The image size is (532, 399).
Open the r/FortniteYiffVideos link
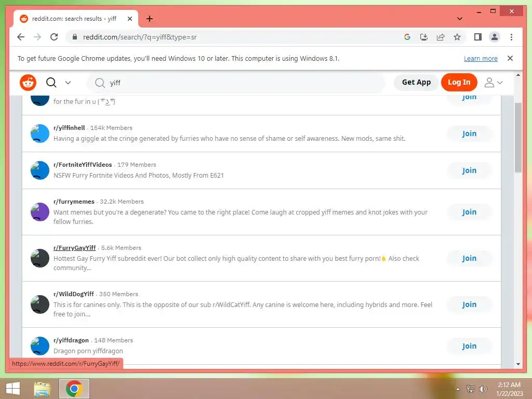[x=83, y=165]
